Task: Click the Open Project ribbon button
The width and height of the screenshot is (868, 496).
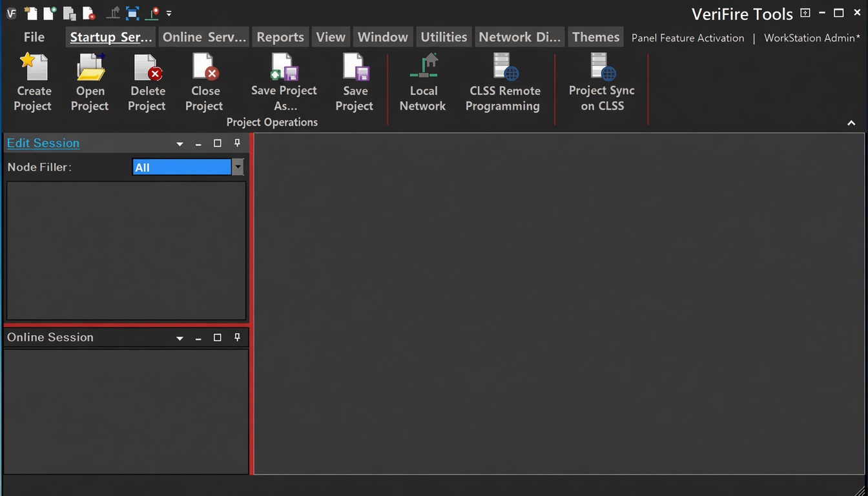Action: tap(90, 83)
